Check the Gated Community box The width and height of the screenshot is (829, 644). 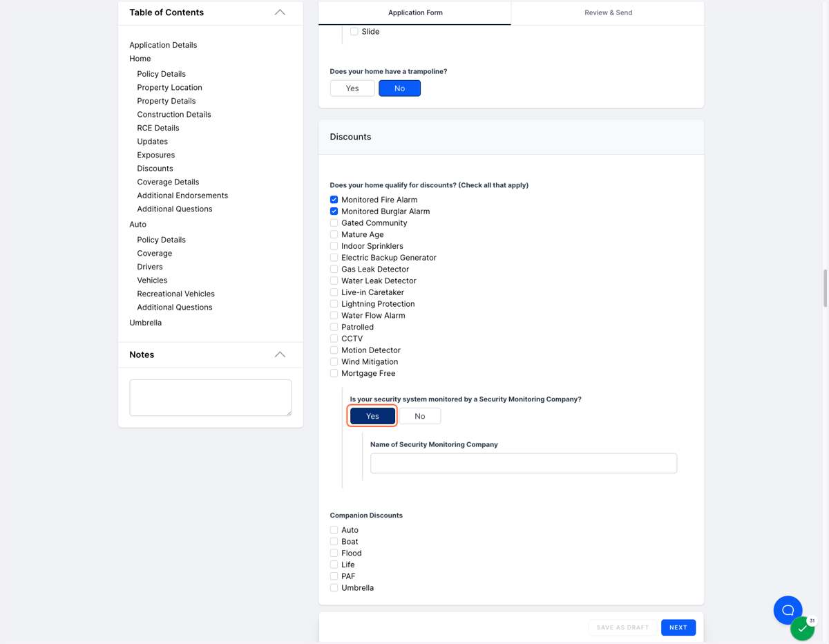pos(334,223)
